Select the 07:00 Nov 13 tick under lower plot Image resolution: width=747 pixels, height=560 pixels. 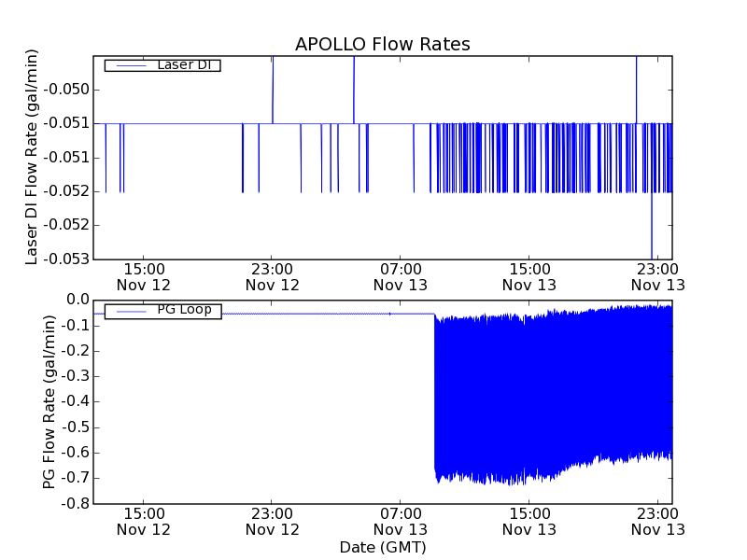400,522
